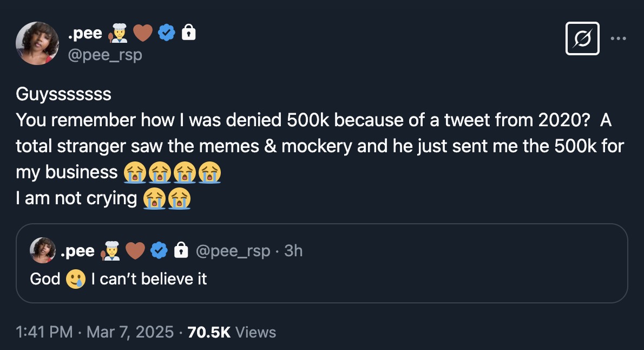Click the ".pee" display name in the header
Image resolution: width=644 pixels, height=350 pixels.
click(x=85, y=34)
